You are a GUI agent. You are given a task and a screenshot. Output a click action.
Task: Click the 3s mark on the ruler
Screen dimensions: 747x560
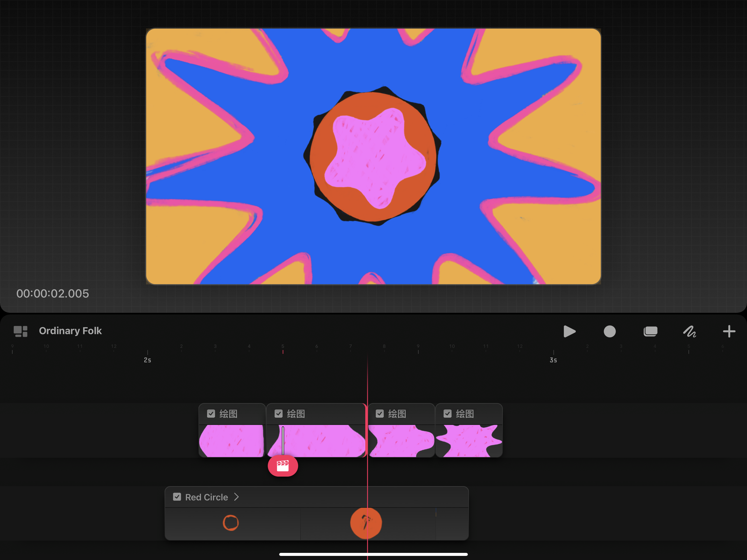553,360
